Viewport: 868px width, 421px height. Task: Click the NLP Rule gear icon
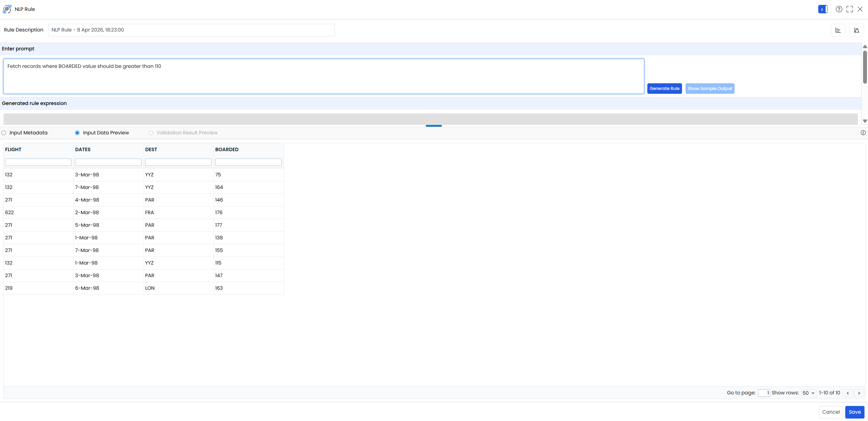[x=7, y=9]
